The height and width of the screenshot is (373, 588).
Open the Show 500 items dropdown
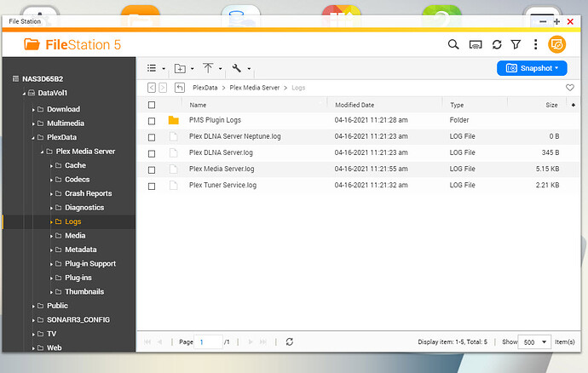(534, 341)
